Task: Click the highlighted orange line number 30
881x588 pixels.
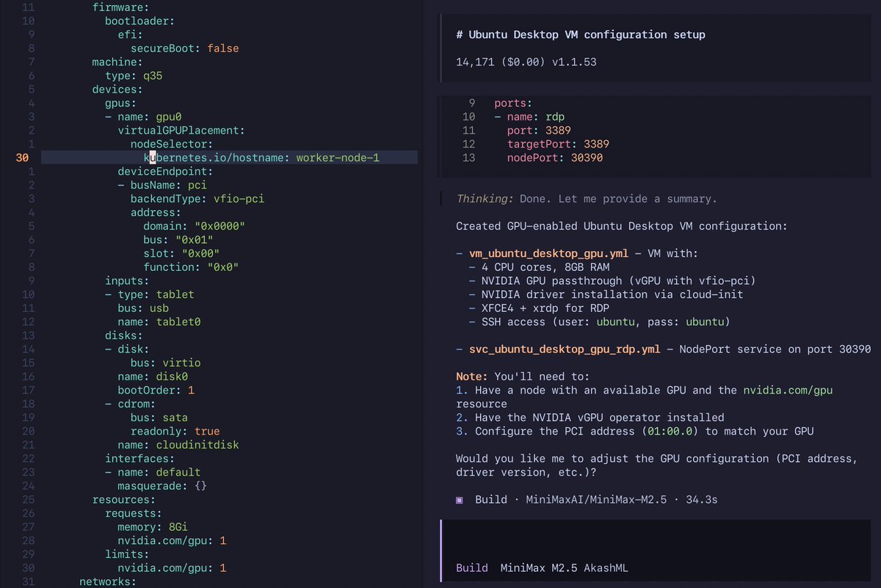Action: (x=22, y=157)
